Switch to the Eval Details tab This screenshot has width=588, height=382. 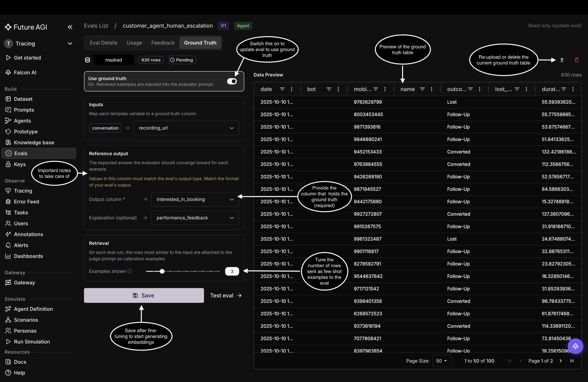[x=103, y=43]
